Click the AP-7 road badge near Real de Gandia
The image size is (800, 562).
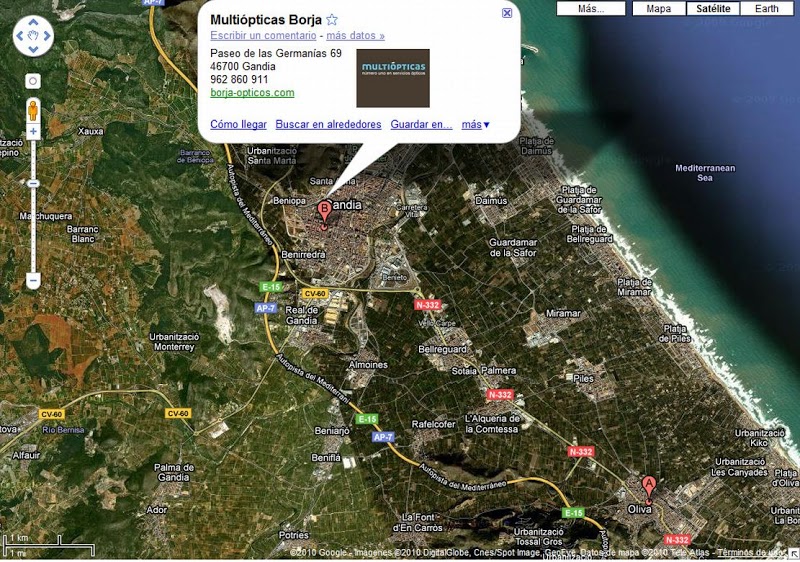coord(266,308)
